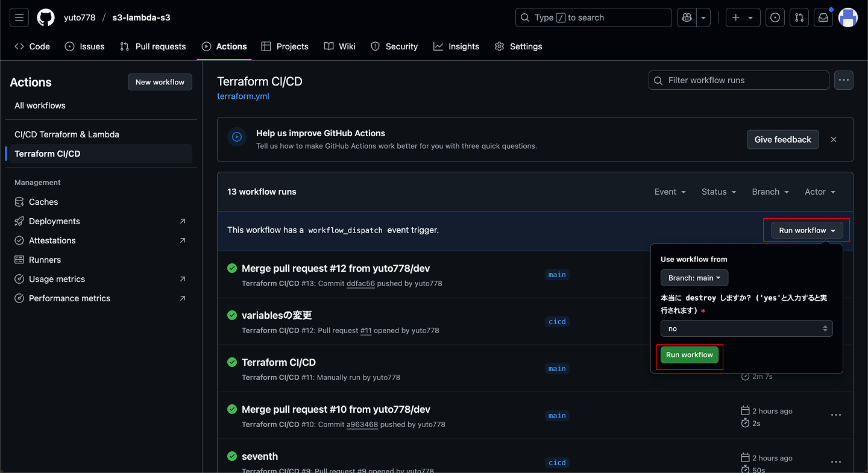Switch to the Issues tab
Image resolution: width=868 pixels, height=473 pixels.
(84, 46)
